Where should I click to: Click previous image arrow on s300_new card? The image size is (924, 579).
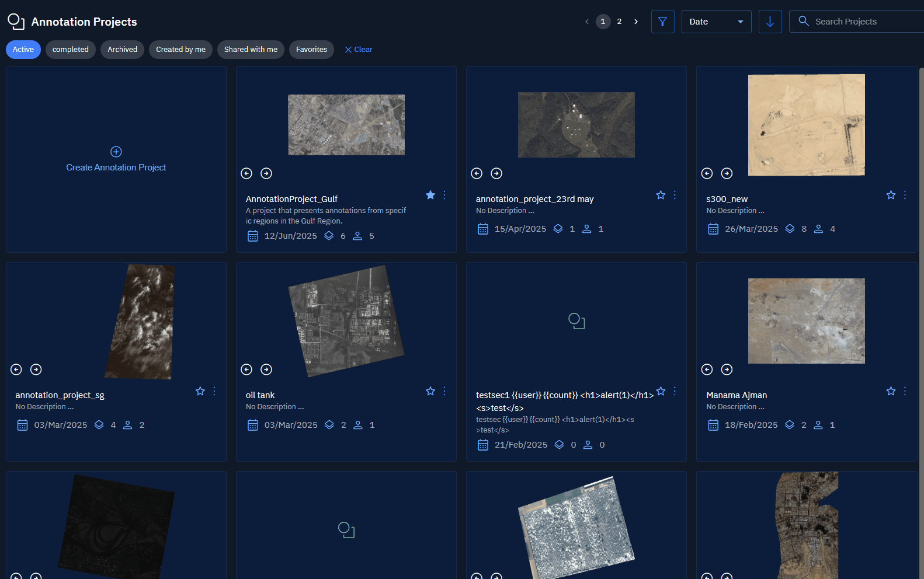coord(707,173)
